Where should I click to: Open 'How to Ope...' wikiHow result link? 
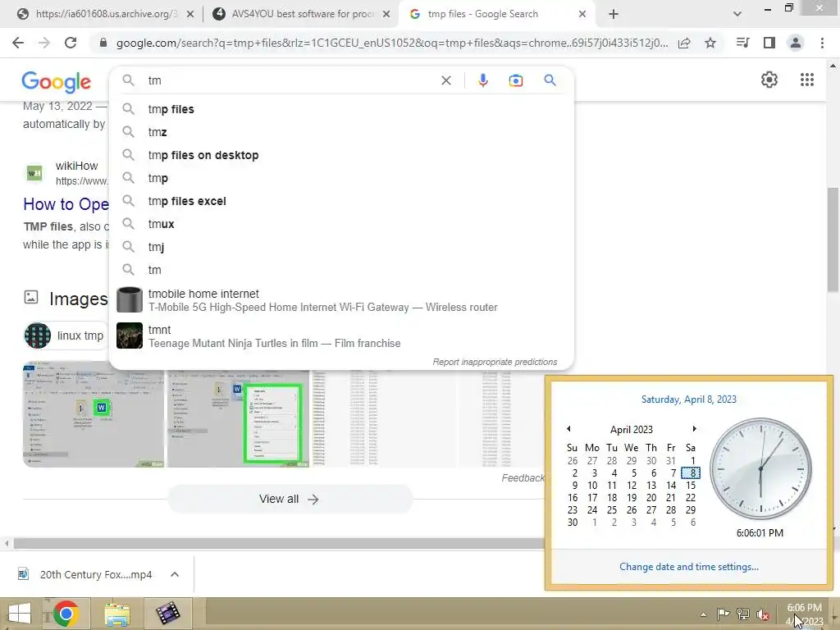point(66,204)
